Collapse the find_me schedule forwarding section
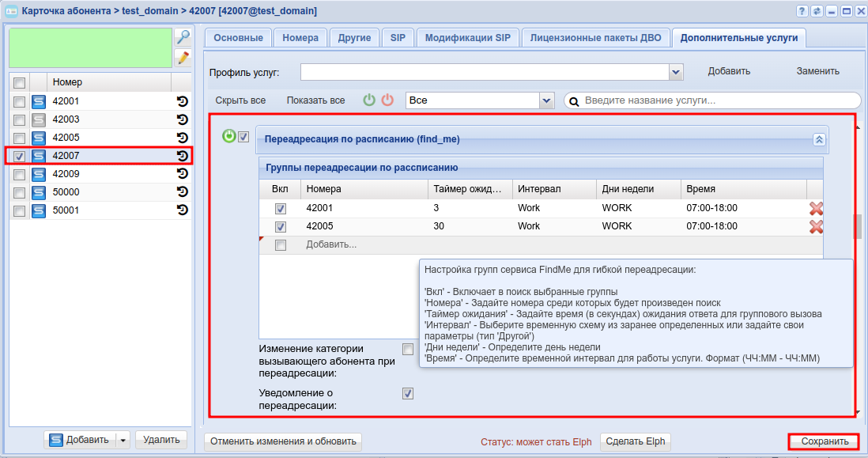 [820, 139]
